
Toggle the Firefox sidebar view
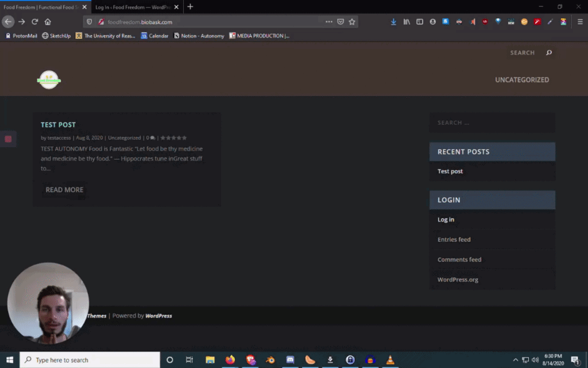click(x=420, y=22)
